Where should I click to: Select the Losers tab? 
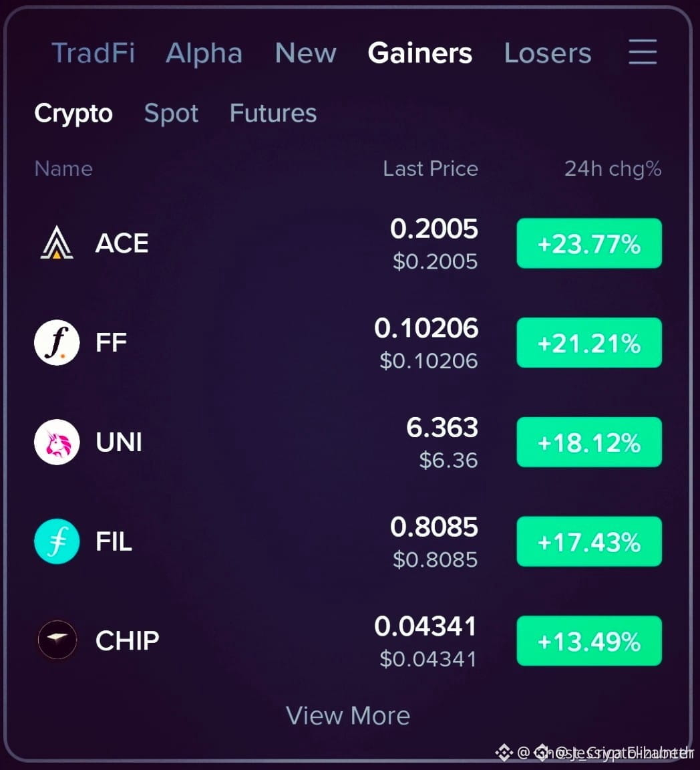click(548, 53)
